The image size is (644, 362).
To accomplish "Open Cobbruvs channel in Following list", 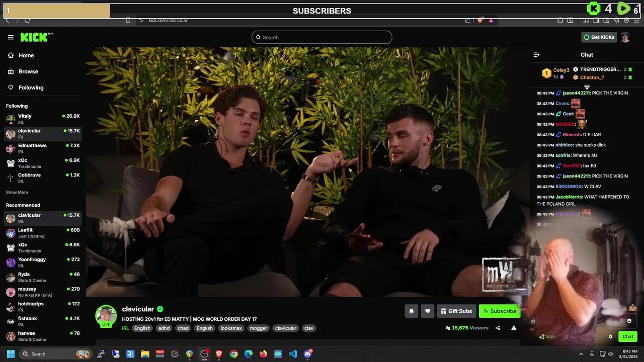I will coord(43,177).
